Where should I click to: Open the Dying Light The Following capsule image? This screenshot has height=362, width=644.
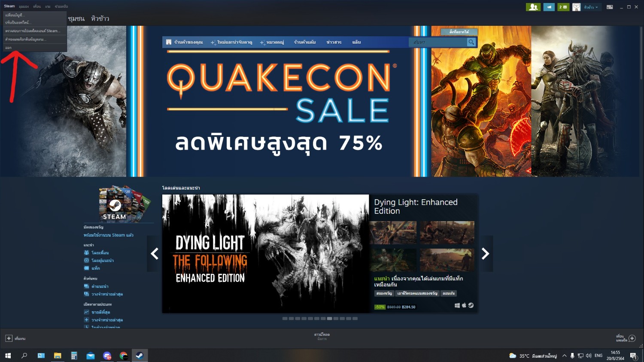click(x=265, y=254)
